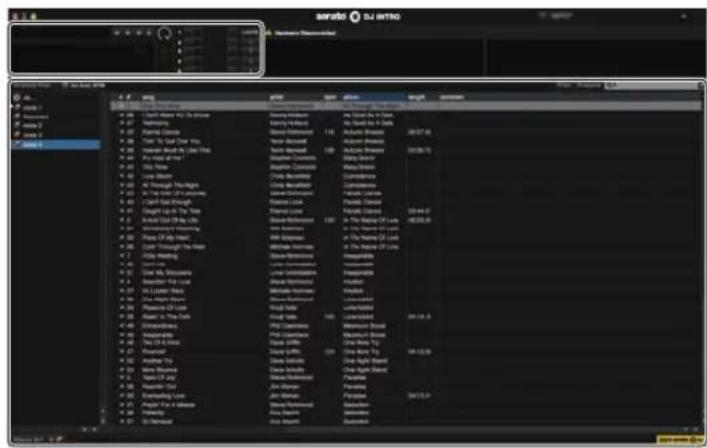Click the add crate icon below sidebar
This screenshot has width=707, height=448.
60,439
